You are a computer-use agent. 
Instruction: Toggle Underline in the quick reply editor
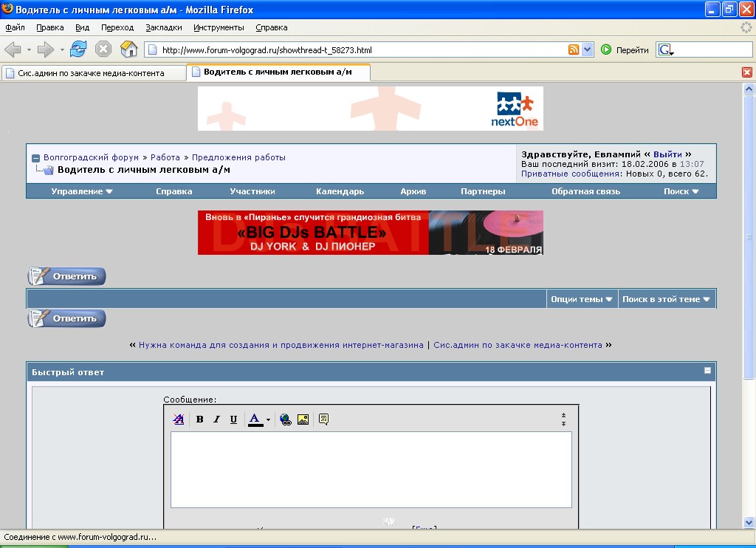pos(233,419)
